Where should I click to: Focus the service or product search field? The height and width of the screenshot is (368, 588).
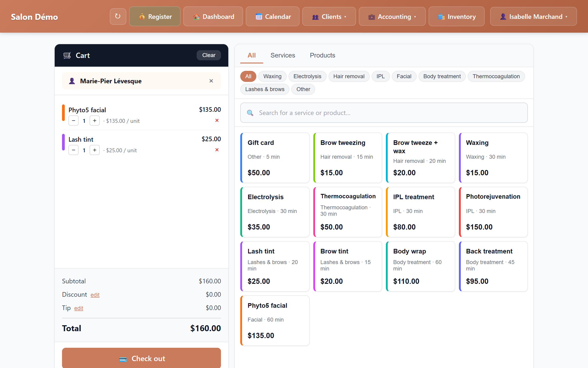point(384,113)
